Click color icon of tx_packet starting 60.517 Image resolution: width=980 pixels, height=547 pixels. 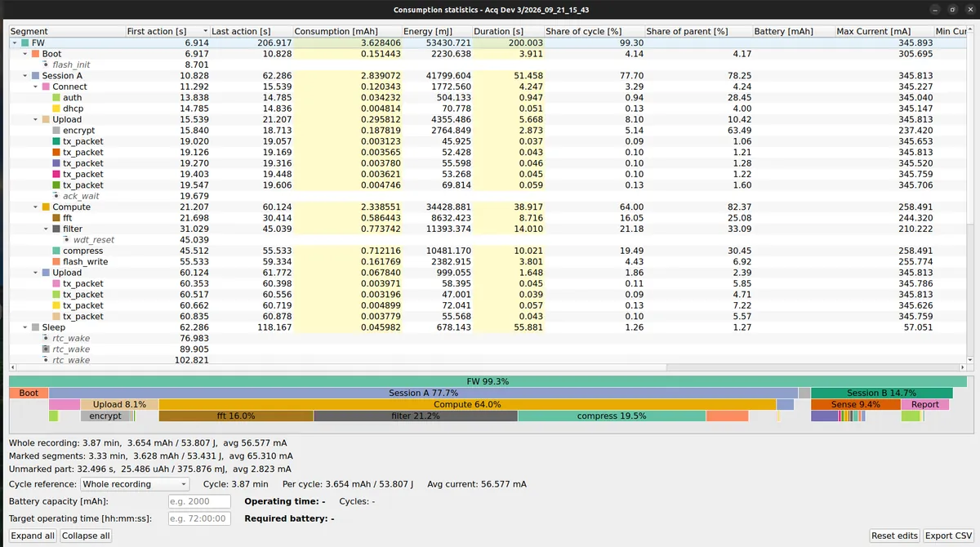56,294
